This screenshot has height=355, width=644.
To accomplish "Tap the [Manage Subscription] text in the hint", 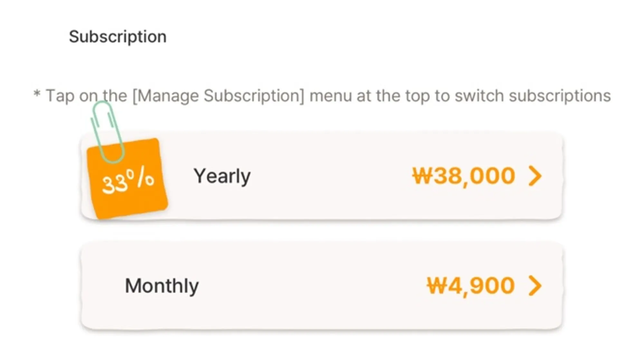I will tap(219, 96).
